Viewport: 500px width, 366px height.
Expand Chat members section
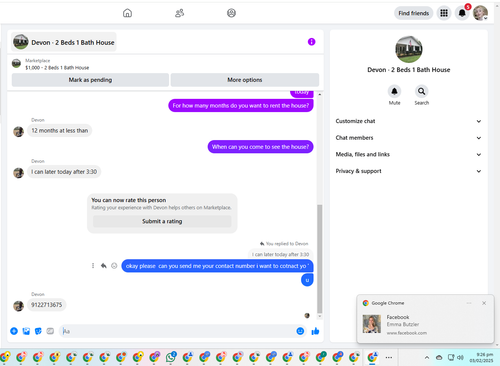coord(408,138)
